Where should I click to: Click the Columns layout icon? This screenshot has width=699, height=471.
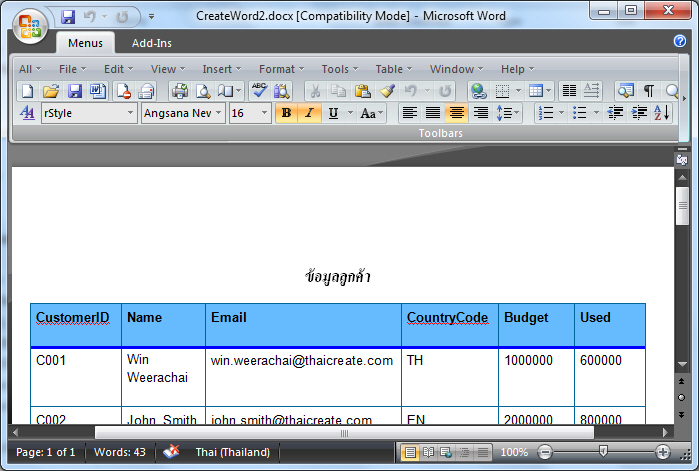pyautogui.click(x=569, y=91)
